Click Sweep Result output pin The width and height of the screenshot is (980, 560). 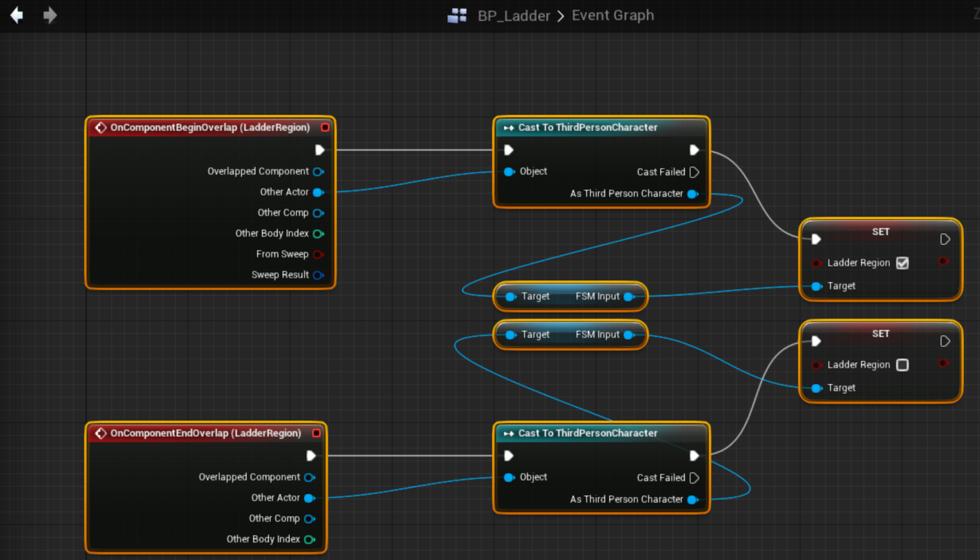click(x=318, y=275)
